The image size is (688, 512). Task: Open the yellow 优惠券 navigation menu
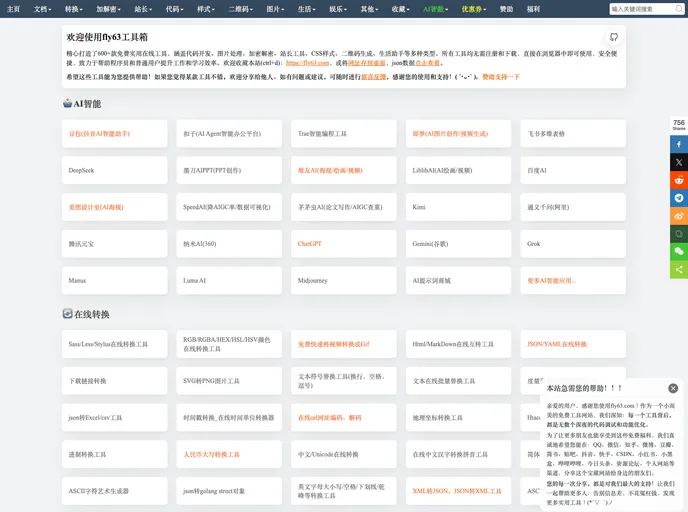click(473, 9)
